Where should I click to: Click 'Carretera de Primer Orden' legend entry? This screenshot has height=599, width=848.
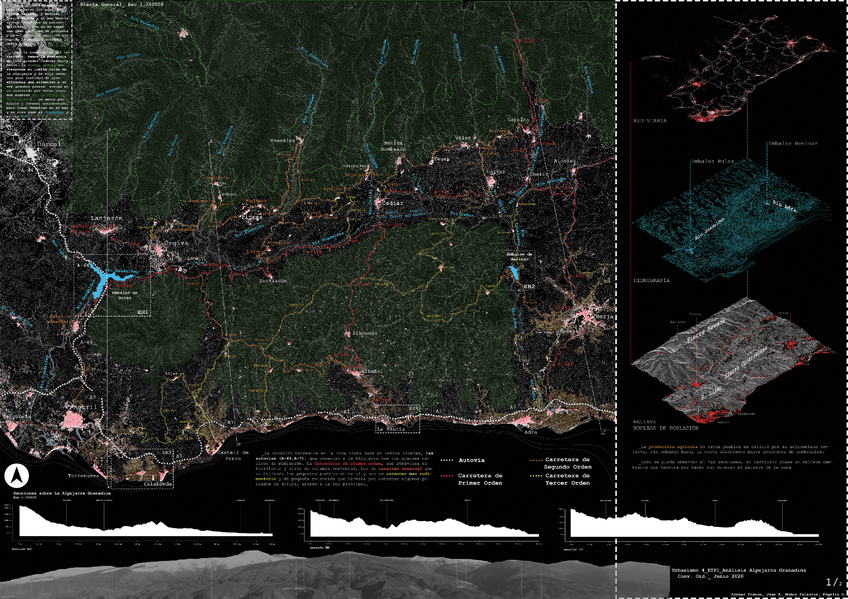(480, 479)
